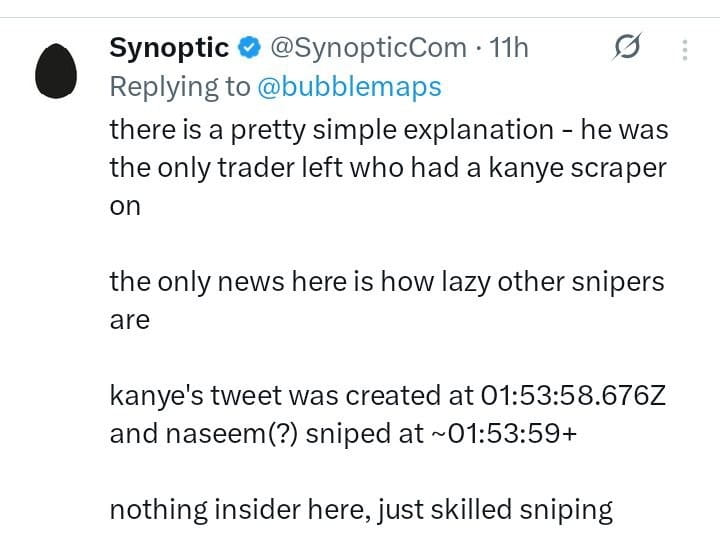
Task: Click the 'kanye's tweet was created at' text
Action: (x=292, y=395)
